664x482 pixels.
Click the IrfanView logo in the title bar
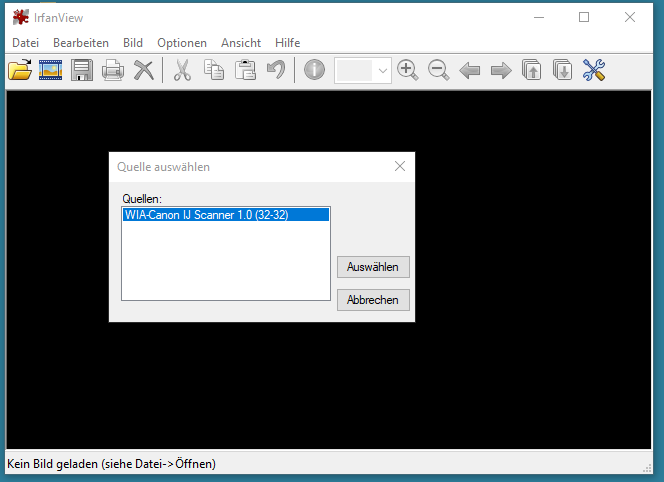(21, 17)
